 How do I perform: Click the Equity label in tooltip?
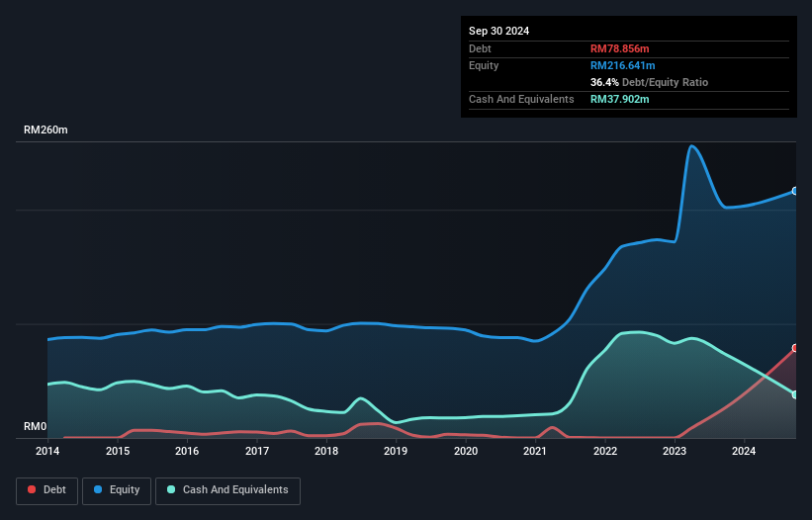click(484, 65)
